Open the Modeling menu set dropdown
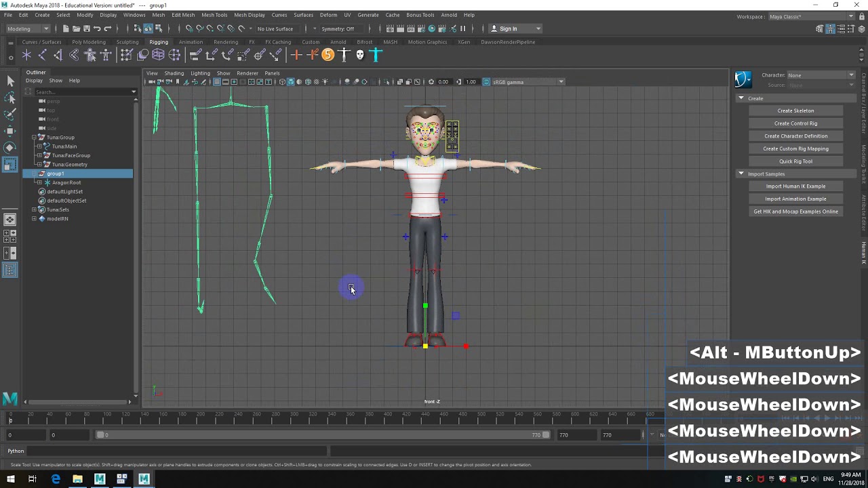868x488 pixels. [27, 28]
